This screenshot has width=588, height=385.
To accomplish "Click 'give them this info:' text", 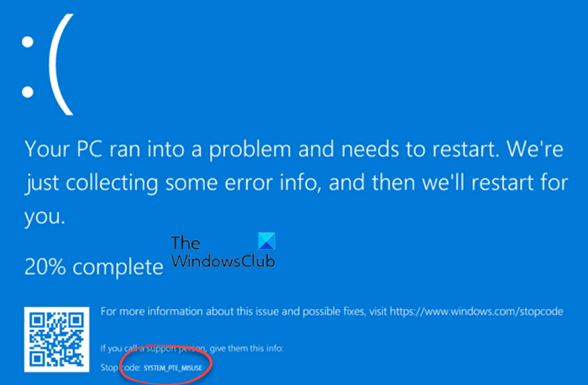I will [246, 349].
